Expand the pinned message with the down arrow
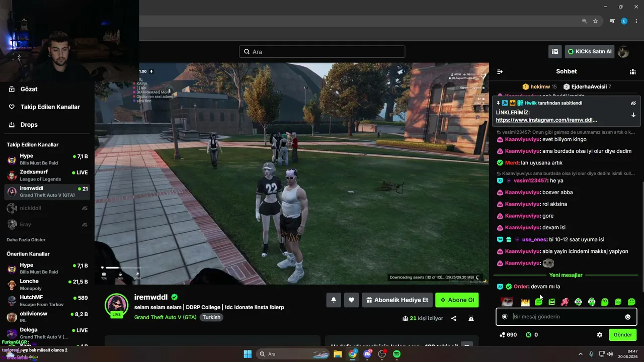644x362 pixels. [x=633, y=115]
